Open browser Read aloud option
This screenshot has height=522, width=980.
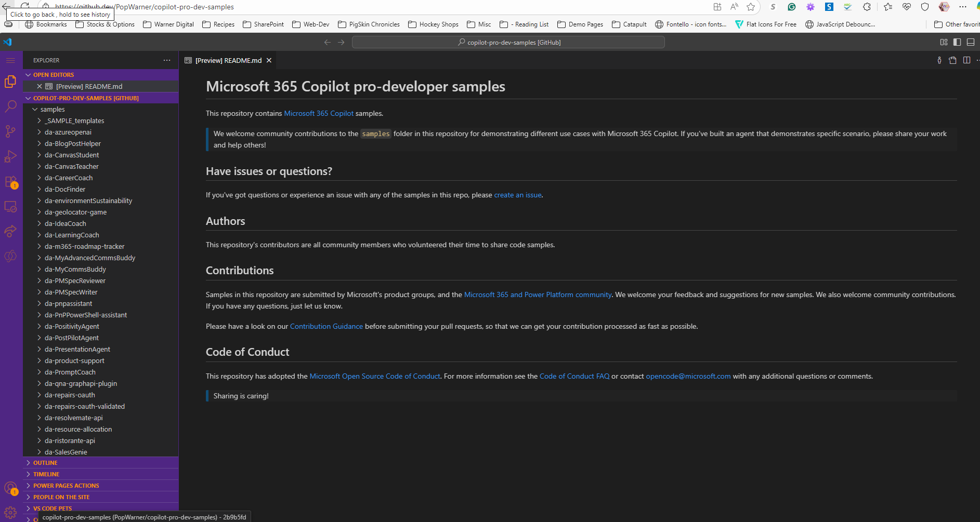(734, 7)
